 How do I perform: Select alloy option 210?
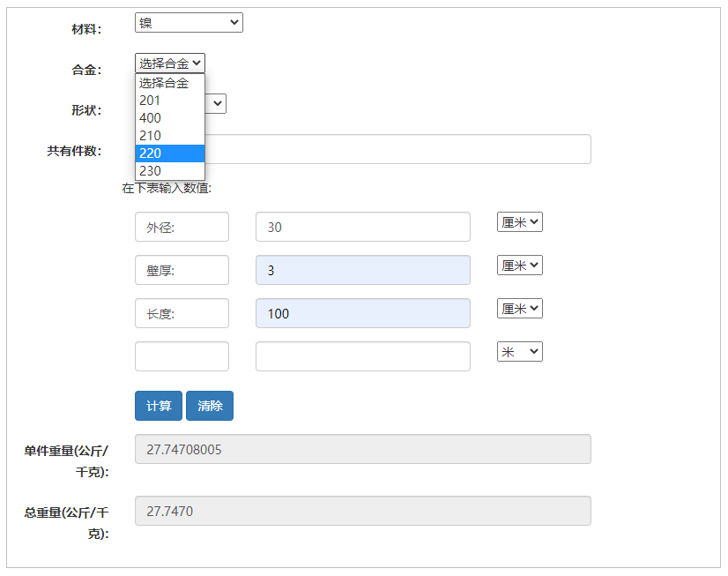tap(170, 136)
